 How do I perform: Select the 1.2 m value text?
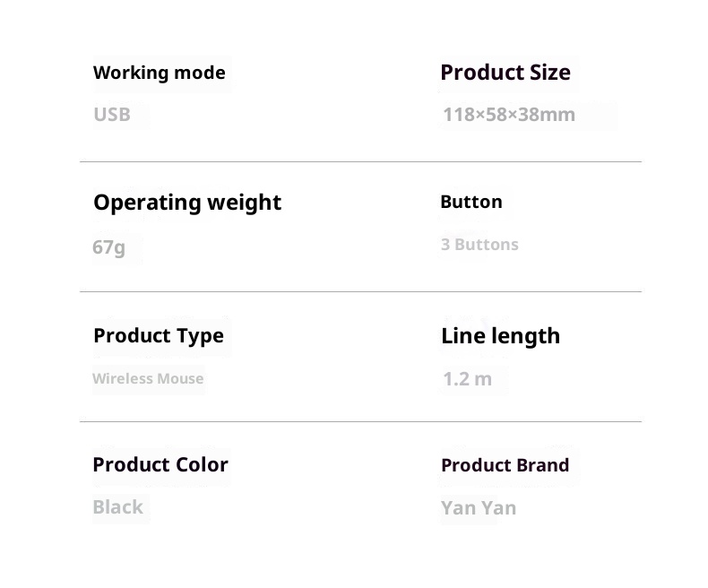[x=467, y=379]
